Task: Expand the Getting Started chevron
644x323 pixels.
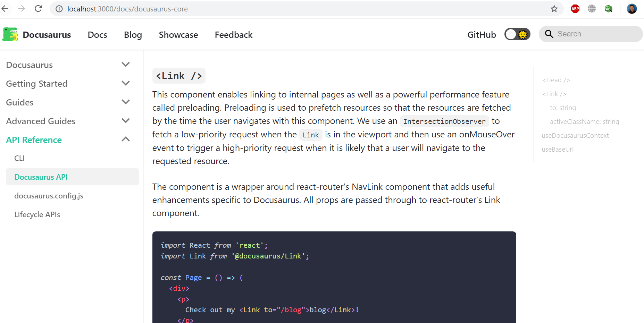Action: click(x=126, y=83)
